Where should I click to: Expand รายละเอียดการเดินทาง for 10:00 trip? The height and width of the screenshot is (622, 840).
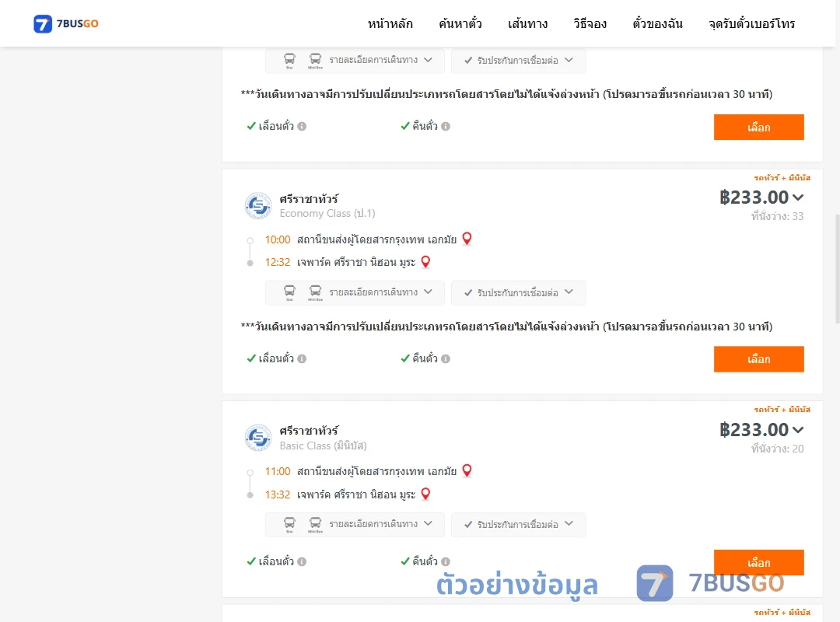point(355,292)
